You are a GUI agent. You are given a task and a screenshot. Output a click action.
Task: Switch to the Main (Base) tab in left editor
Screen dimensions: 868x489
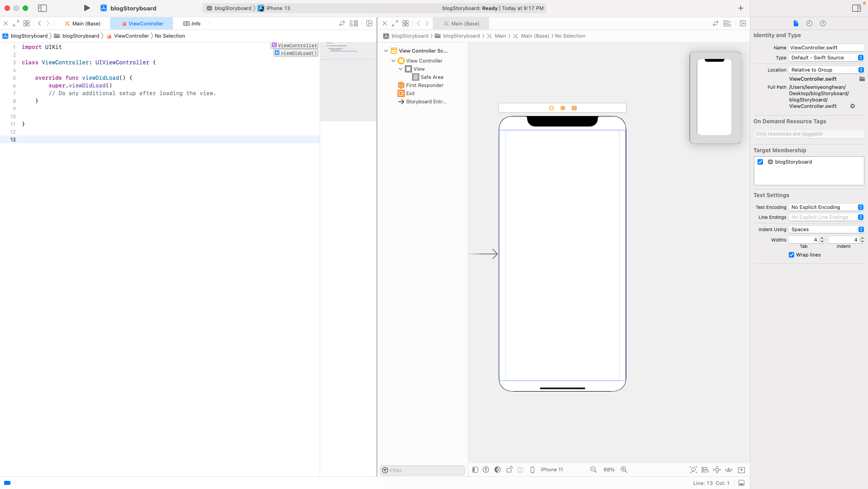click(82, 24)
